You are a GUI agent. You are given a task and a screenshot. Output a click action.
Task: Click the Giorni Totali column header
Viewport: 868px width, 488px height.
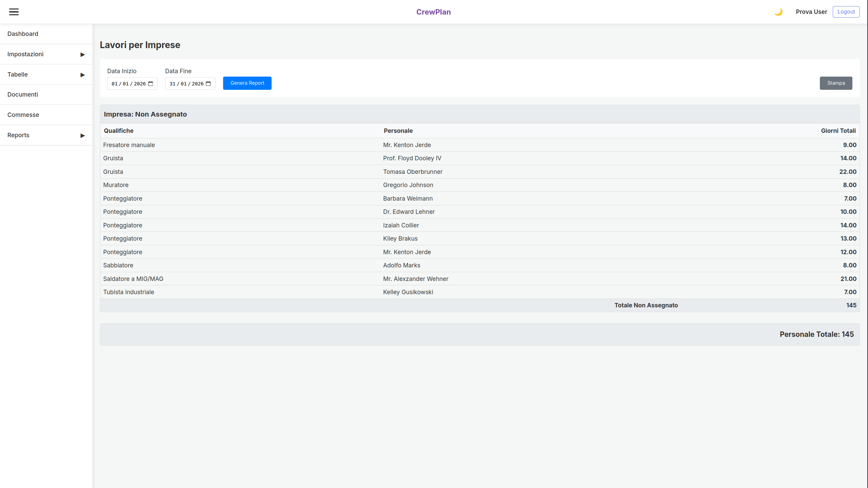point(838,131)
